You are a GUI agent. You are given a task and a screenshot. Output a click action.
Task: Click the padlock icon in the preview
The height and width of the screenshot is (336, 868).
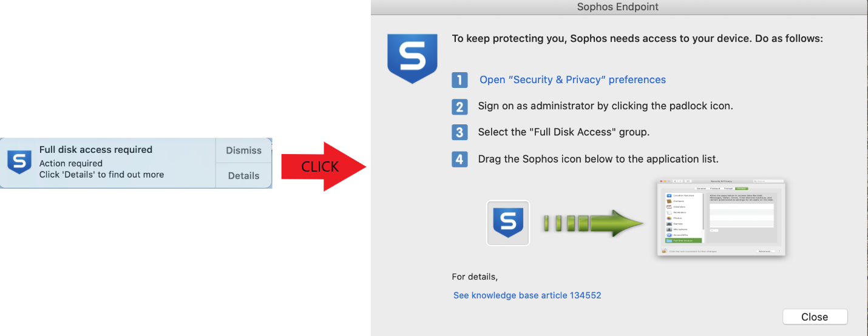pos(665,250)
